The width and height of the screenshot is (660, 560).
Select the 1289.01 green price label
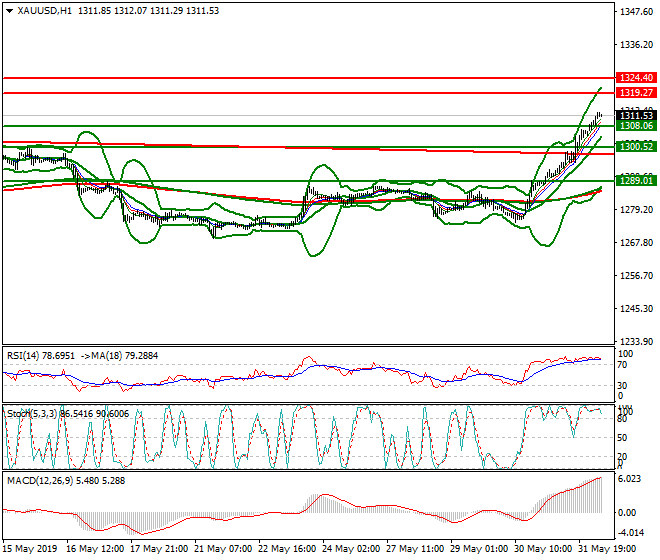[x=636, y=181]
